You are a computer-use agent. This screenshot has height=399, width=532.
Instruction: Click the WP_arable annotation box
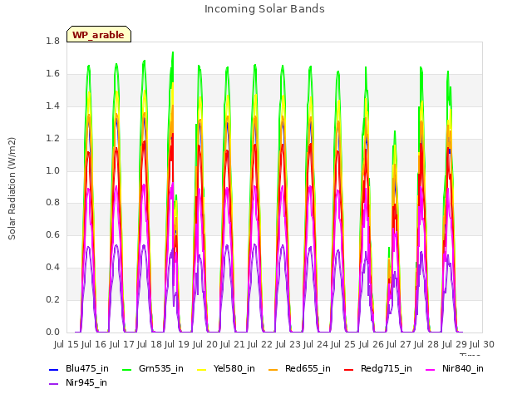click(x=99, y=34)
